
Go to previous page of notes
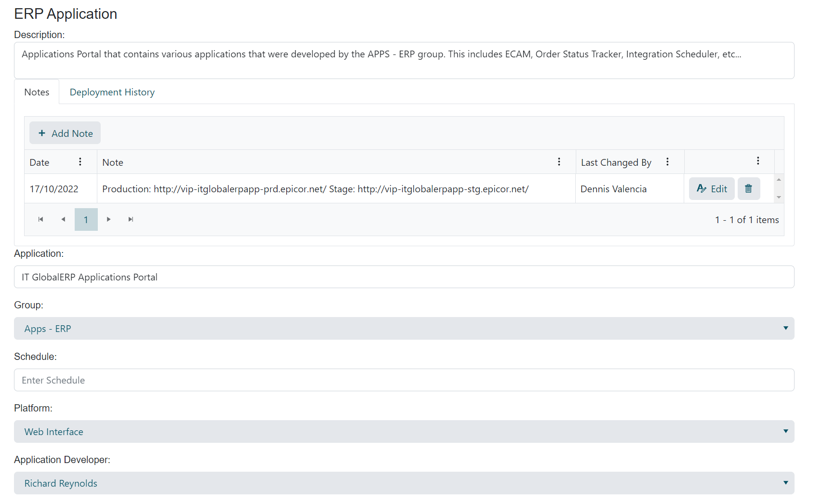(x=63, y=220)
